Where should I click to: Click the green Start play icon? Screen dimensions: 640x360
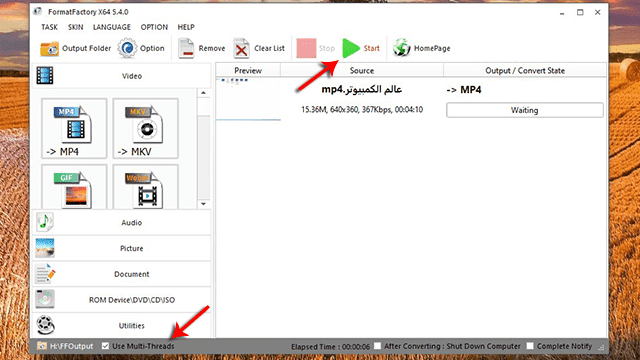(x=351, y=48)
